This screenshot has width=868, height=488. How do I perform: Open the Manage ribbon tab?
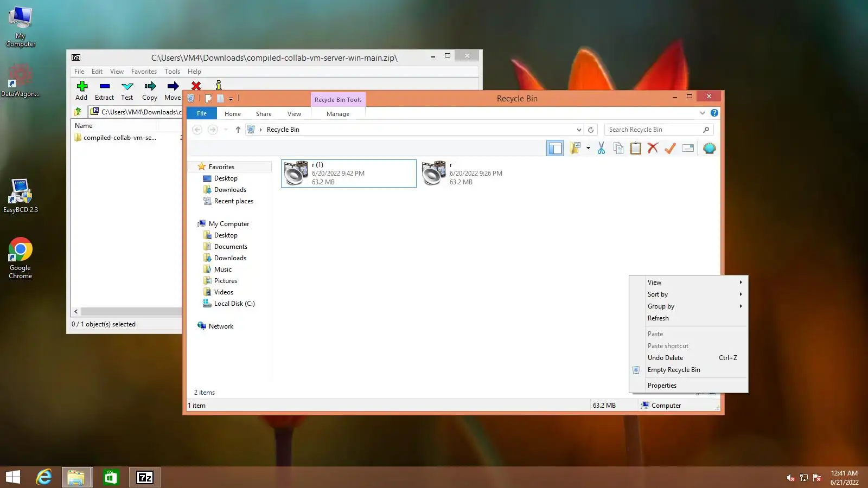(x=338, y=114)
